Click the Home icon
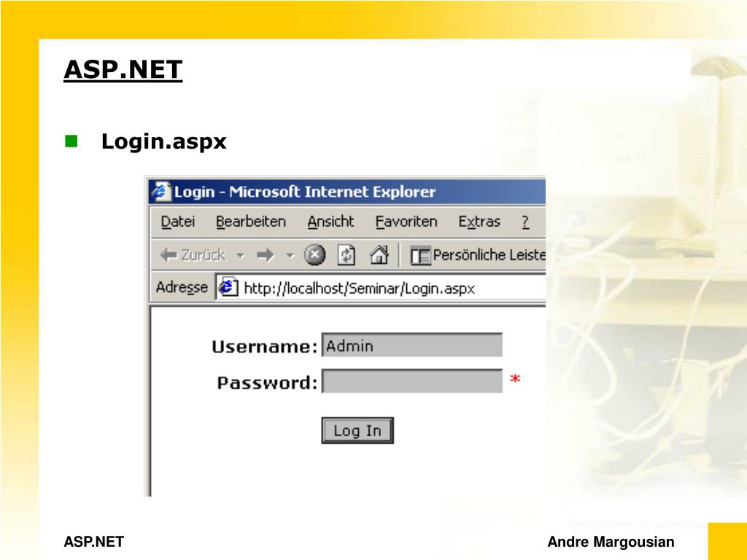 coord(379,254)
